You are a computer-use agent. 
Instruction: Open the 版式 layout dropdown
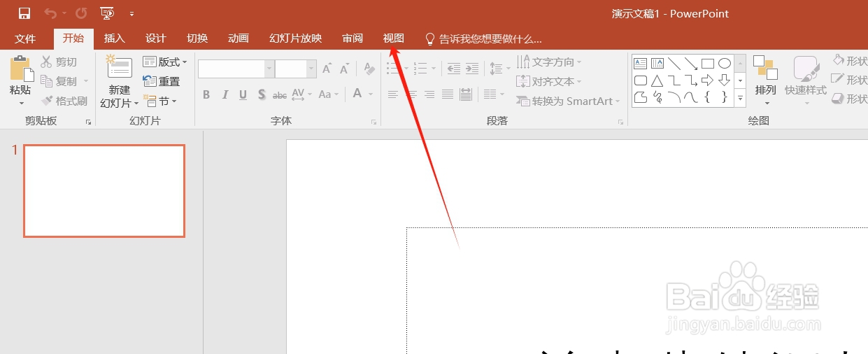[x=165, y=62]
